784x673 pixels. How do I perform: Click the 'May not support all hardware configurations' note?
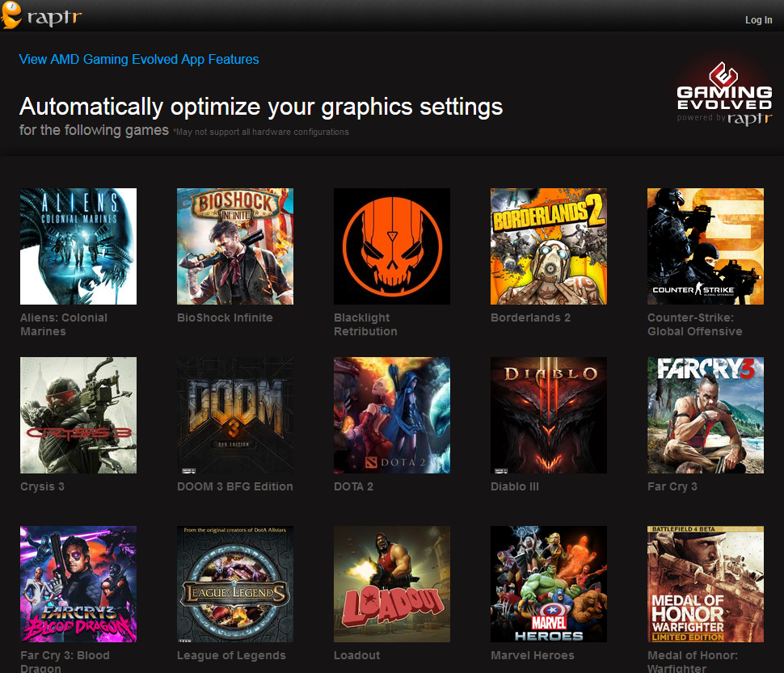[261, 132]
